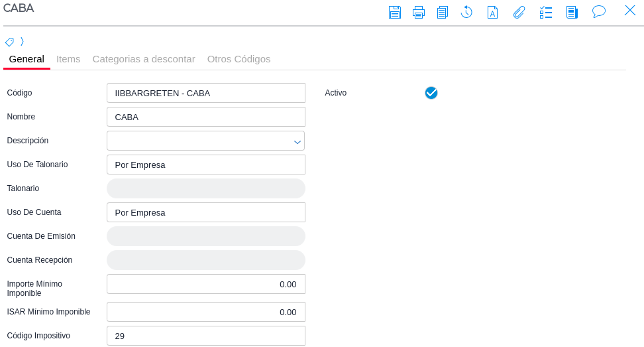
Task: Expand the chevron next to the tag icon
Action: pos(22,42)
